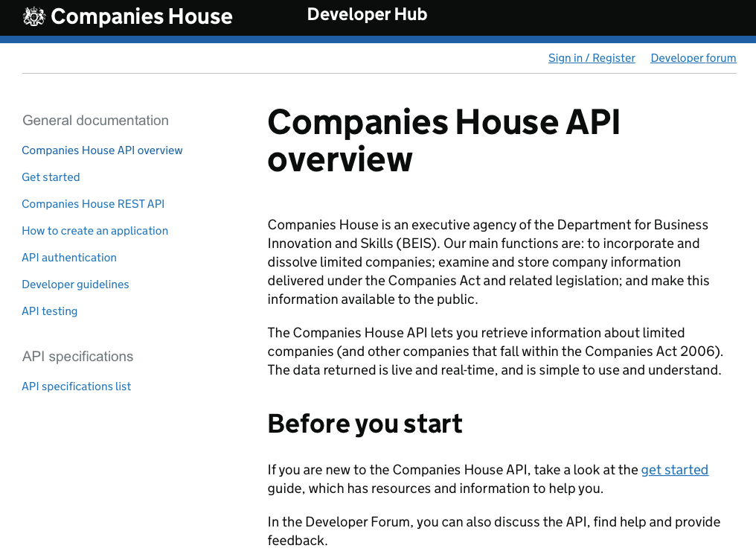This screenshot has height=560, width=756.
Task: Visit the Developer forum link
Action: 693,58
